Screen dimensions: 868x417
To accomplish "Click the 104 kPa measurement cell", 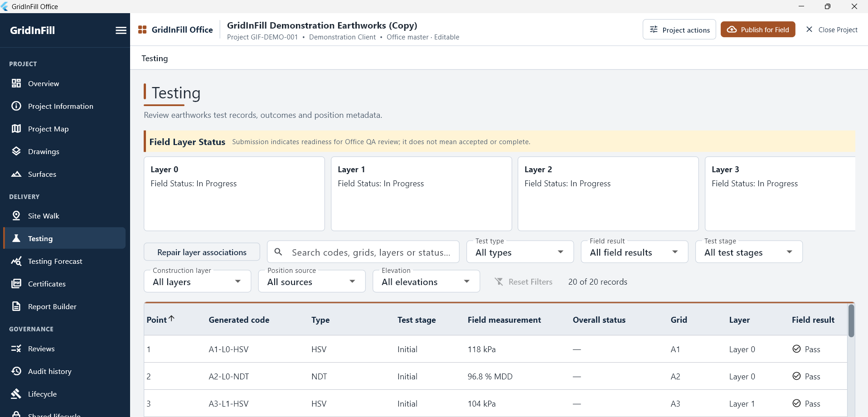I will pos(481,403).
